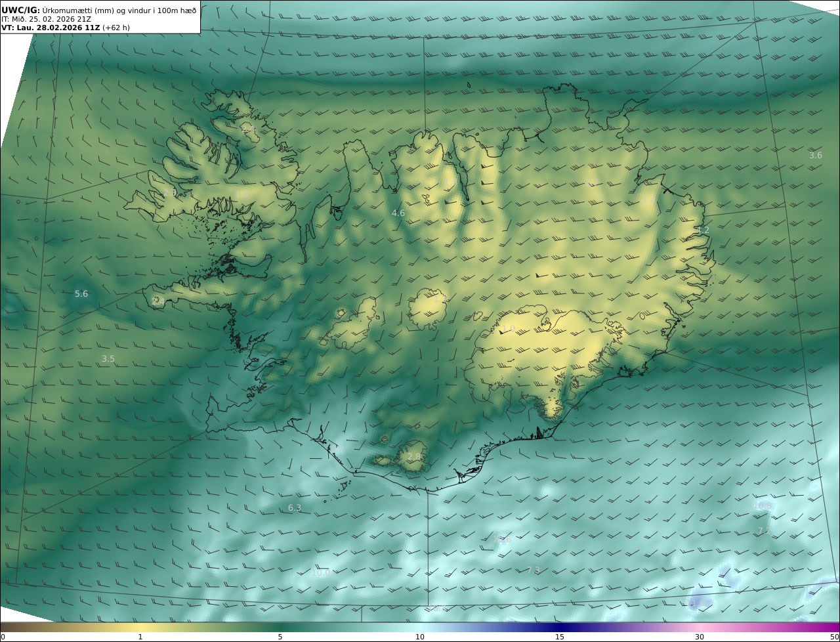Click the dark blue colorbar segment above 15

560,627
